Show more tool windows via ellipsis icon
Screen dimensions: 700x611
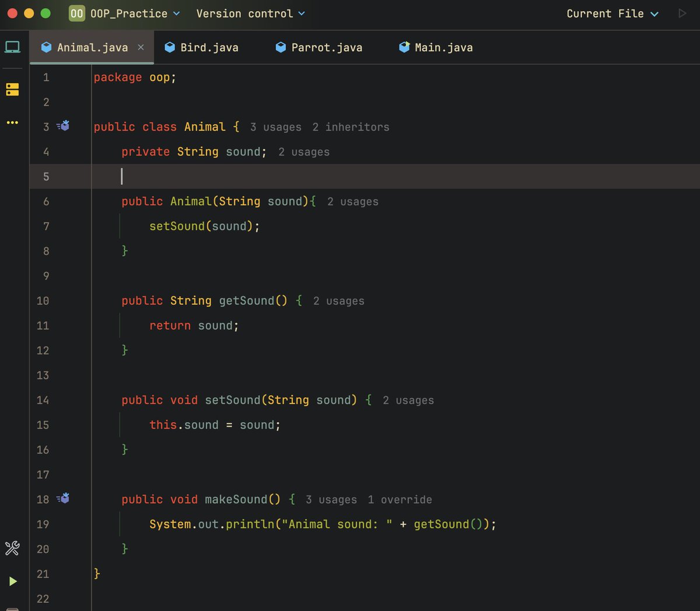point(12,122)
